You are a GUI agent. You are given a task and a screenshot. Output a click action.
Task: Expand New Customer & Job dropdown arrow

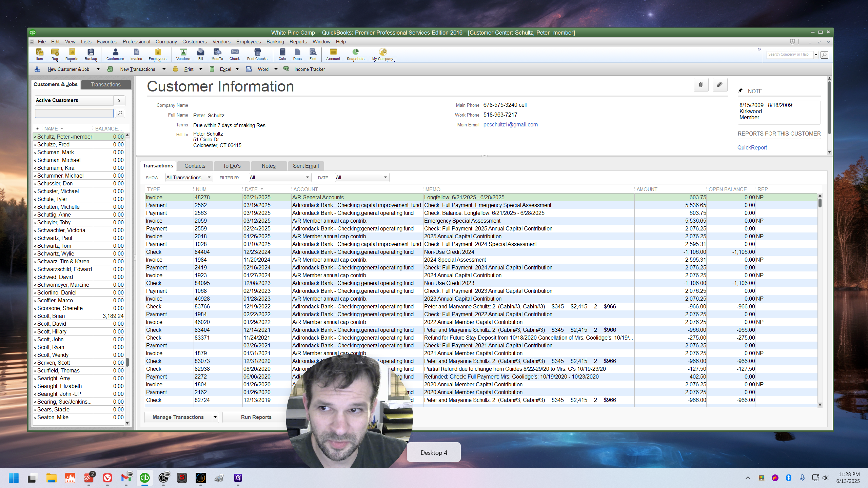(98, 69)
